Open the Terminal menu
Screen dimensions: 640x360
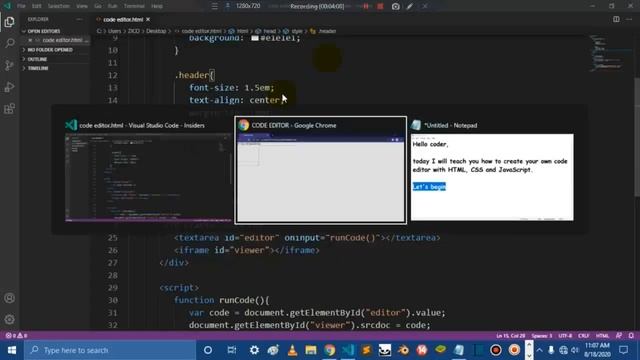click(134, 6)
